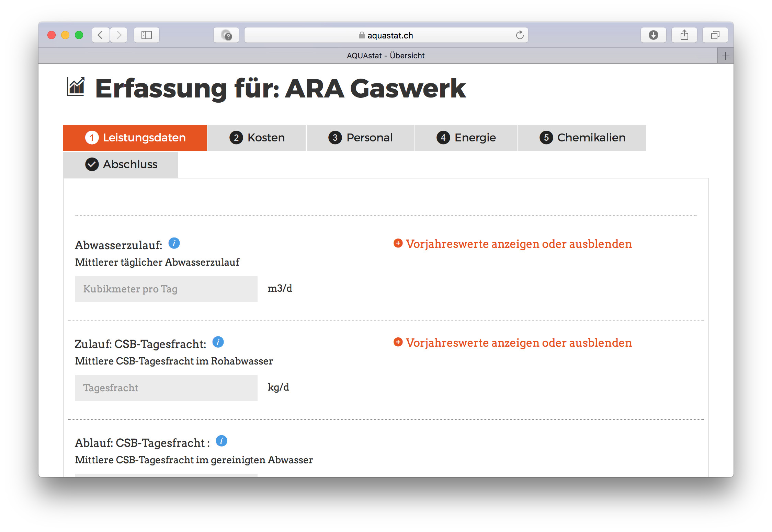The height and width of the screenshot is (532, 772).
Task: Expand Vorjahreswerte for Zulauf CSB-Tagesfracht
Action: 512,343
